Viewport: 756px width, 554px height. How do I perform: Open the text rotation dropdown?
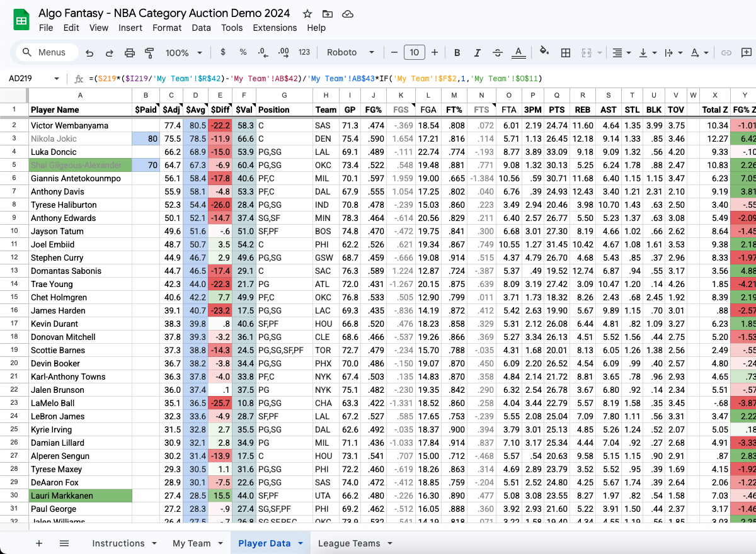pyautogui.click(x=699, y=53)
